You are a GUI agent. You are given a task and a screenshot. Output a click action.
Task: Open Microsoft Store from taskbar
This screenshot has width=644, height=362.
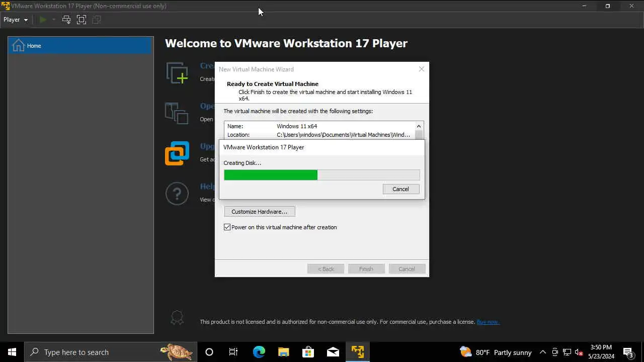click(x=308, y=352)
